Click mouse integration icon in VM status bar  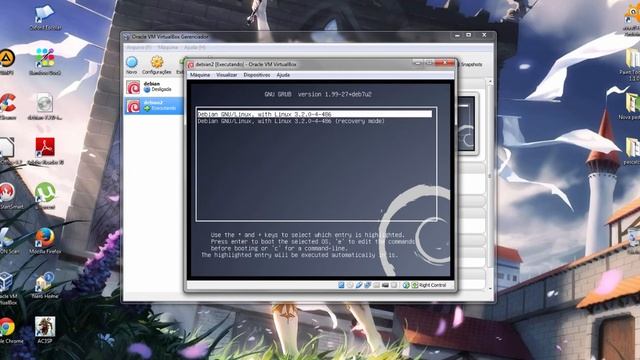(406, 285)
